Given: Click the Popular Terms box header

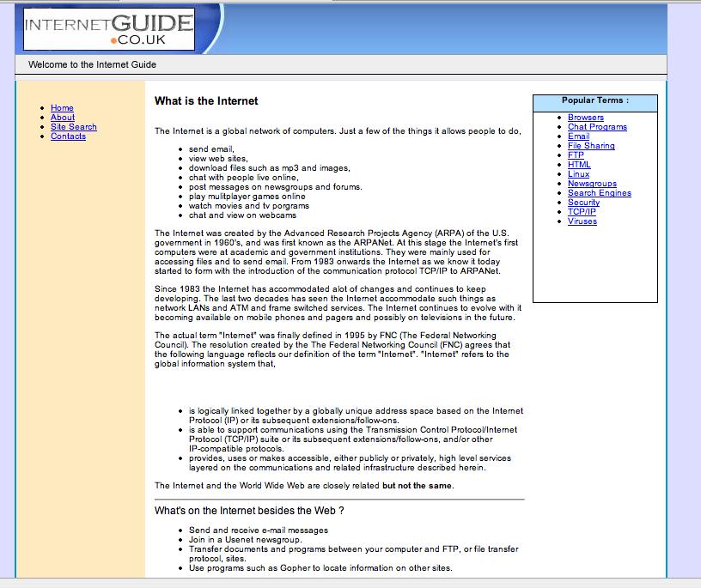Looking at the screenshot, I should pyautogui.click(x=594, y=101).
